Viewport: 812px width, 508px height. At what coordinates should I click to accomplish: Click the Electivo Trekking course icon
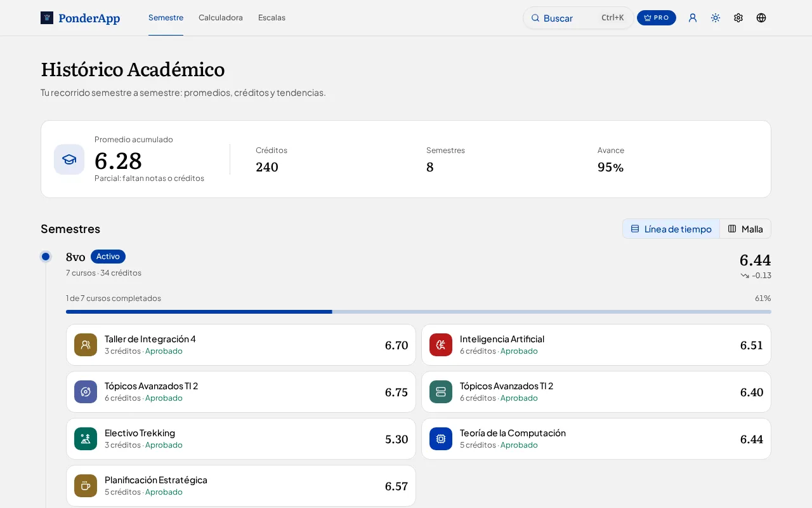pyautogui.click(x=86, y=439)
